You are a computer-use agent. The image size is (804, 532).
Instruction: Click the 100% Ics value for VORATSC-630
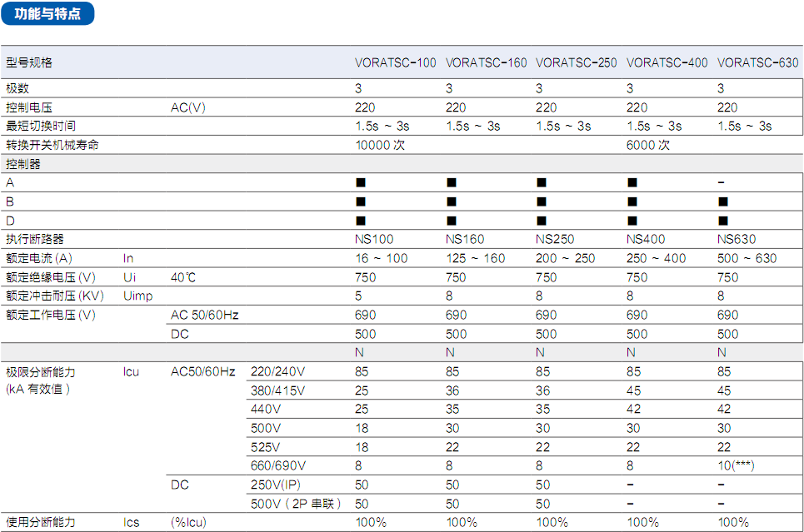coord(733,522)
